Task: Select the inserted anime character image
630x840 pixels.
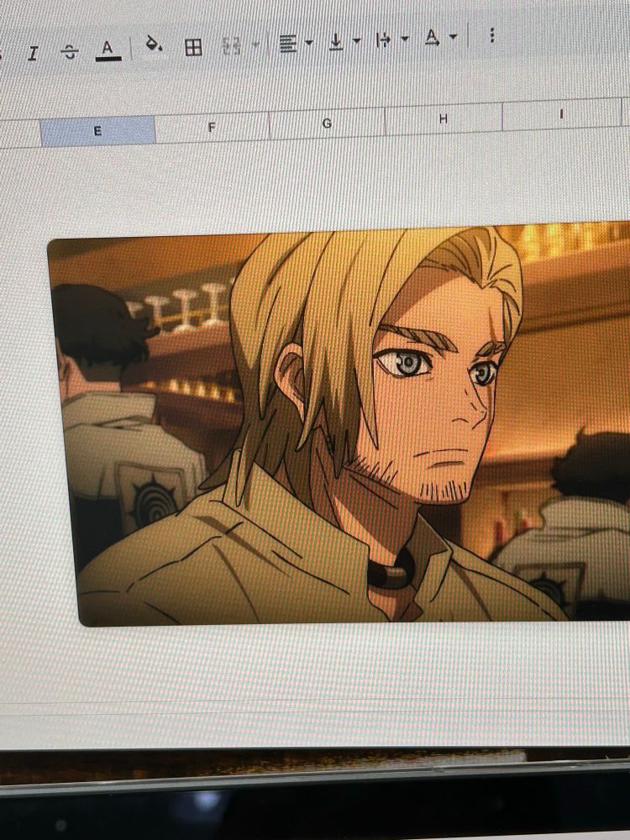Action: click(x=339, y=424)
